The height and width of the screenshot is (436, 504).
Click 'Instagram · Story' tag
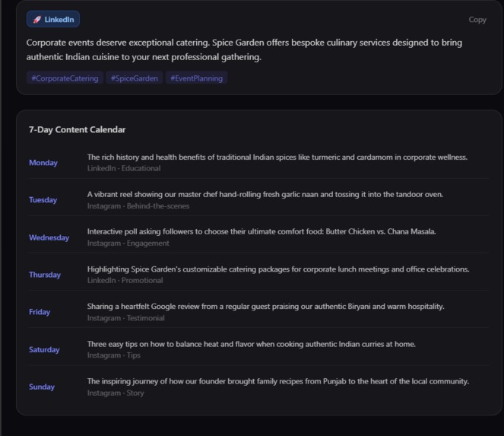point(116,393)
